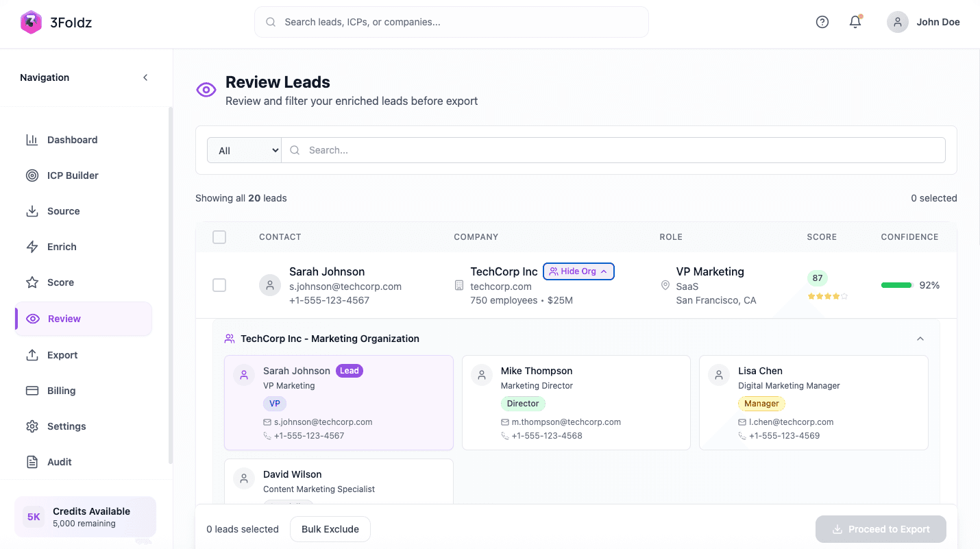This screenshot has width=980, height=549.
Task: Click Hide Org toggle button
Action: (x=579, y=271)
